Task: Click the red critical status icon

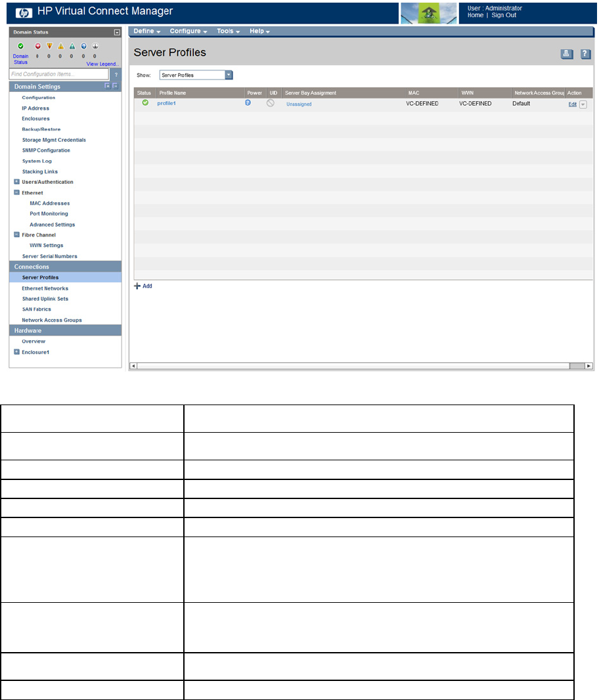Action: 37,46
